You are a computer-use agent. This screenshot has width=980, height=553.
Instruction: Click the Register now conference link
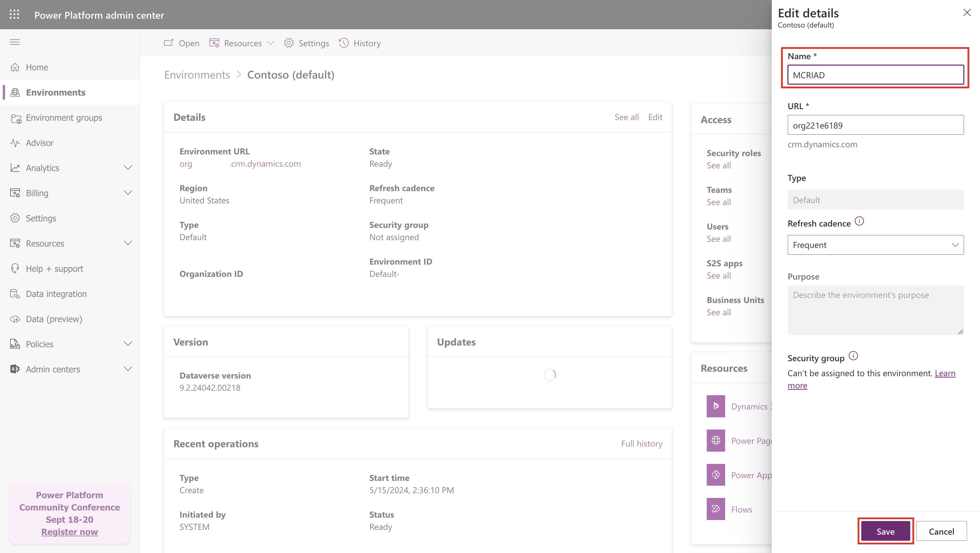tap(69, 532)
